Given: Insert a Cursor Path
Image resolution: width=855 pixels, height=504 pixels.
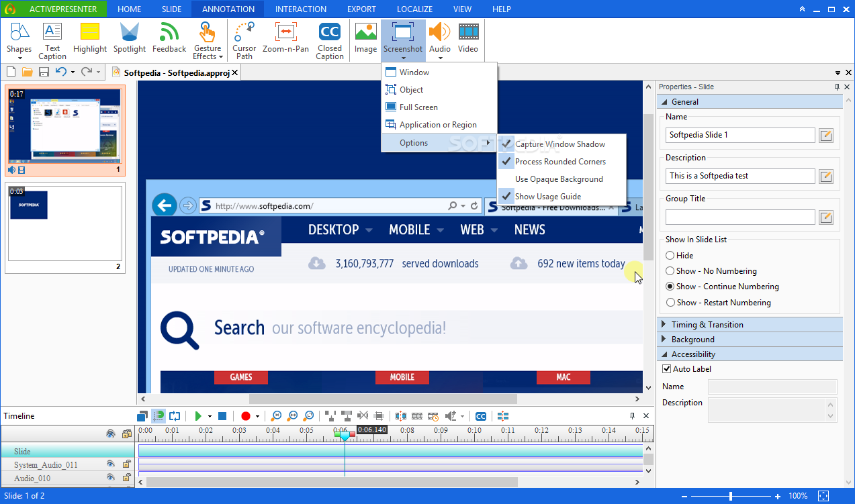Looking at the screenshot, I should [244, 40].
